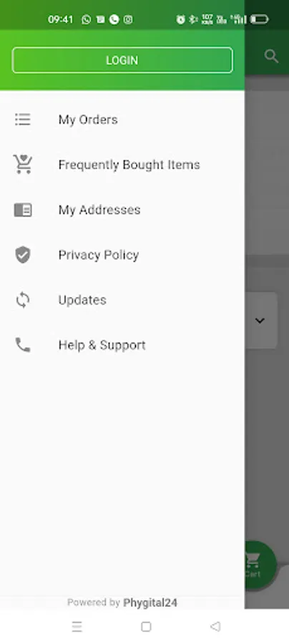Image resolution: width=289 pixels, height=644 pixels.
Task: Open My Orders menu item
Action: (x=122, y=119)
